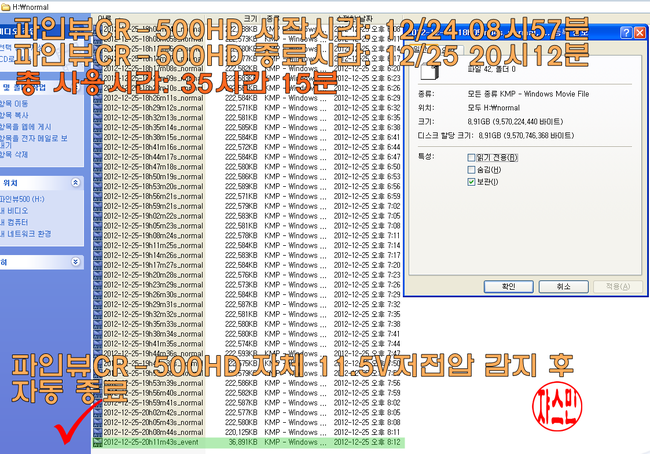The image size is (650, 454).
Task: Enable the 읽기 전용(R) checkbox
Action: pos(471,158)
